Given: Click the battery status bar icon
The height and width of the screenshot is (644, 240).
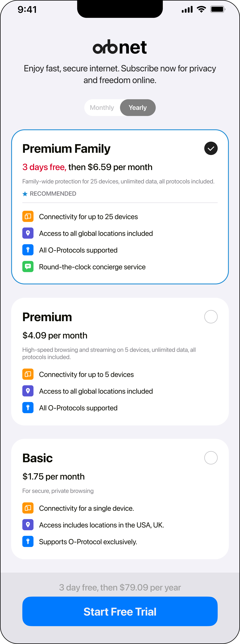Looking at the screenshot, I should [218, 9].
